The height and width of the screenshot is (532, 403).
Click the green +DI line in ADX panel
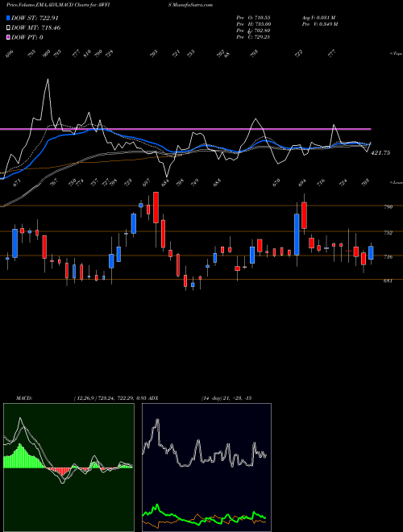pos(204,516)
